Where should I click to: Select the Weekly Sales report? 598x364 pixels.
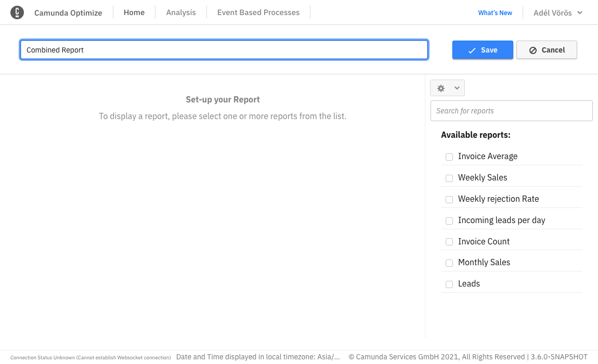(x=449, y=178)
